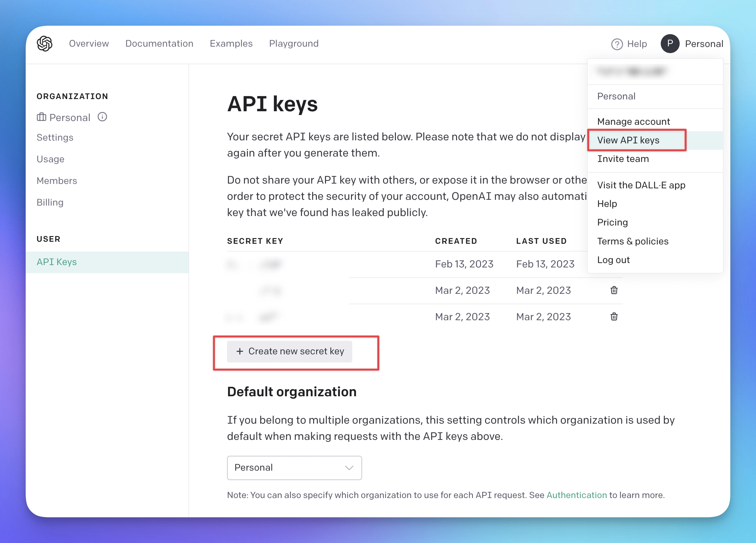Click the briefcase icon beside Personal organization
This screenshot has width=756, height=543.
click(x=42, y=117)
